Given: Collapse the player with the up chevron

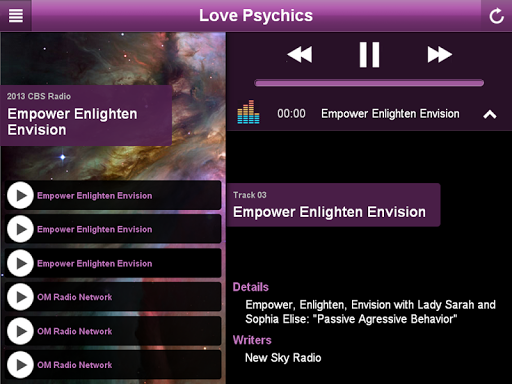Looking at the screenshot, I should [x=490, y=115].
